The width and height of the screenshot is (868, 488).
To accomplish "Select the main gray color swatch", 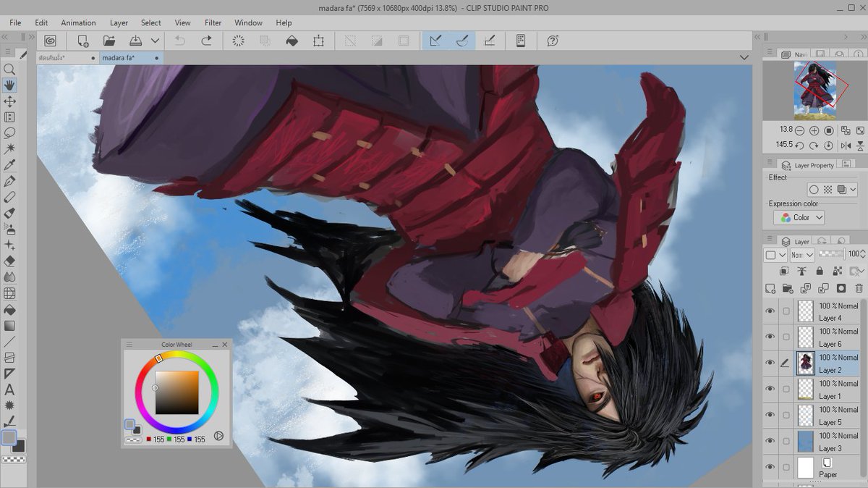I will pos(9,437).
